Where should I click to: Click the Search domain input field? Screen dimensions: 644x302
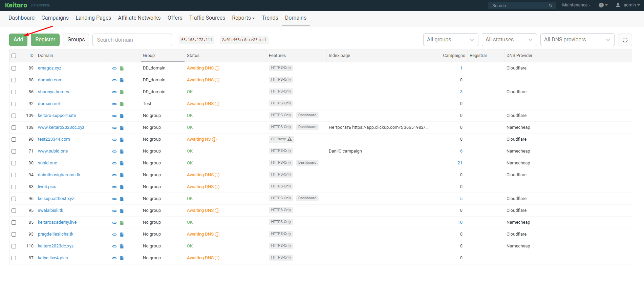pos(132,40)
